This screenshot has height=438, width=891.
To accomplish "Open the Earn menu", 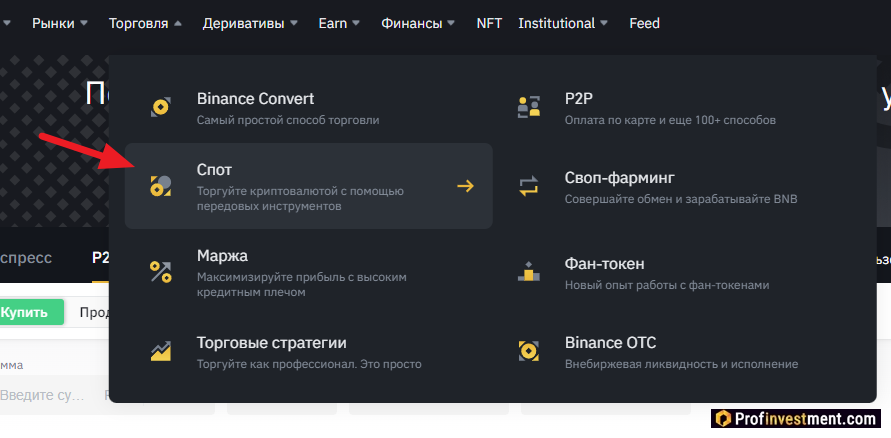I will [333, 23].
